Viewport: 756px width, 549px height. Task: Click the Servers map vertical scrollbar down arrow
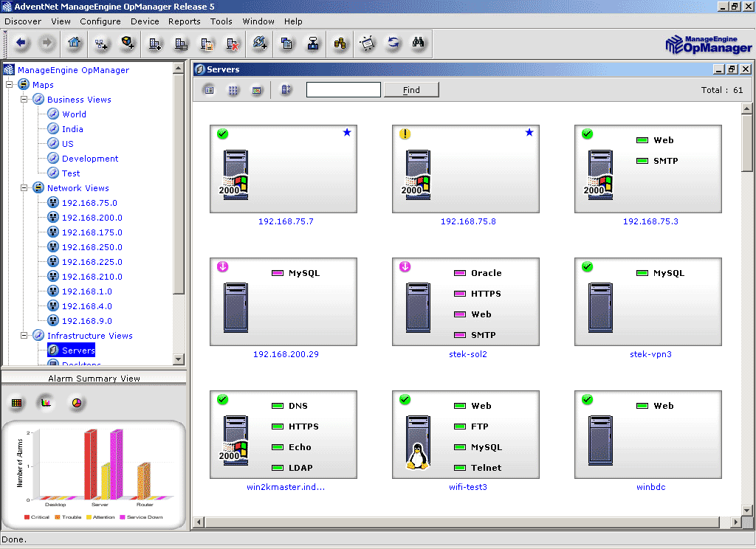(x=747, y=510)
